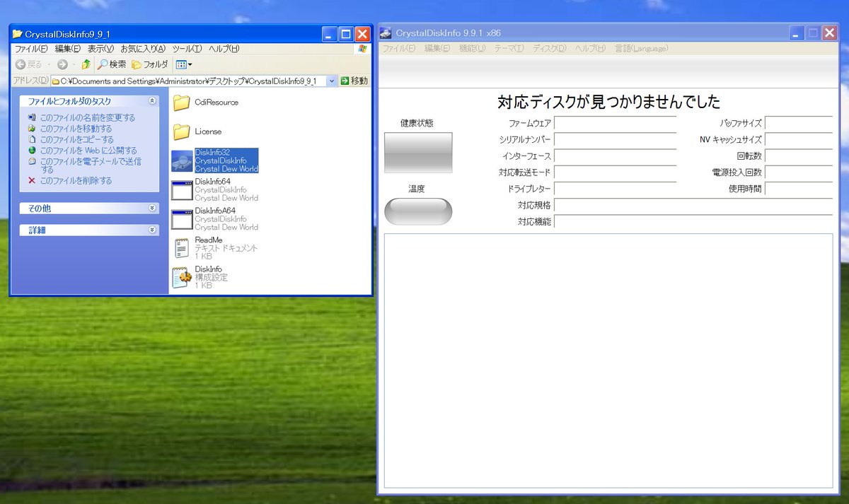This screenshot has width=849, height=504.
Task: Maximize the CrystalDiskInfo9_9_1 Explorer window
Action: point(346,34)
